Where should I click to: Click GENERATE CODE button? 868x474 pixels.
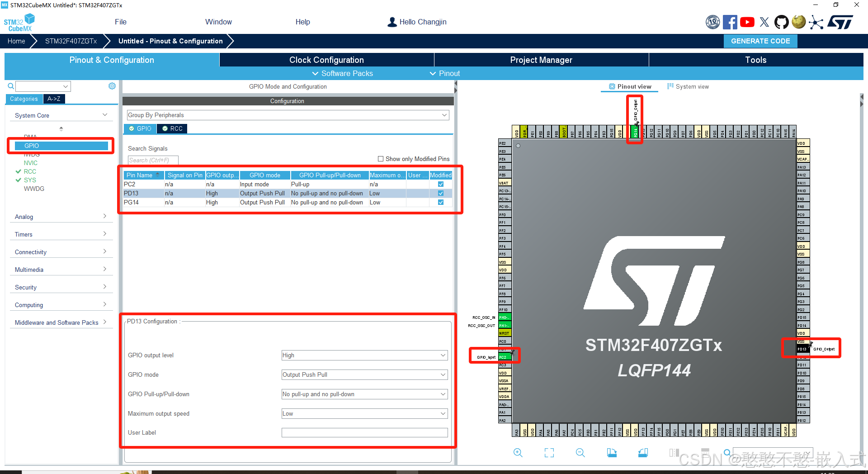[x=760, y=41]
